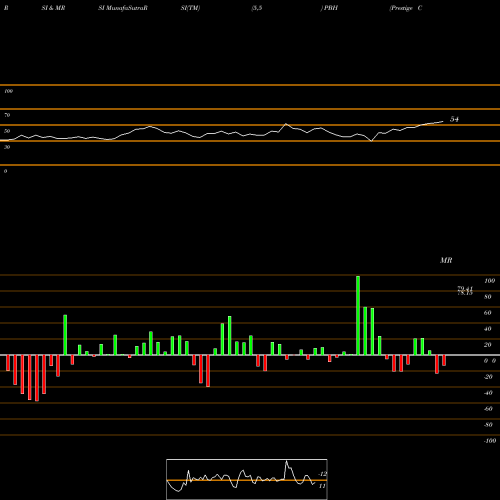Viewport: 500px width, 500px height.
Task: Click the 30 label on RSI scale
Action: click(x=7, y=147)
